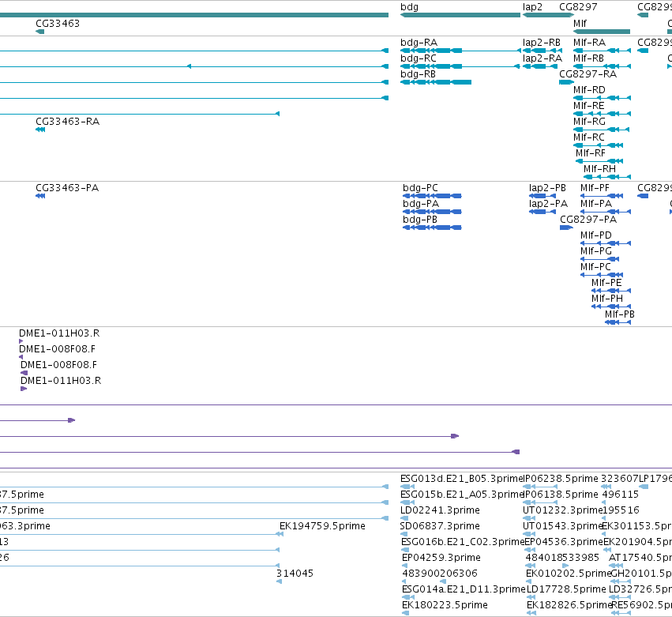
Task: Open EST EK010202.5prime
Action: pyautogui.click(x=569, y=574)
